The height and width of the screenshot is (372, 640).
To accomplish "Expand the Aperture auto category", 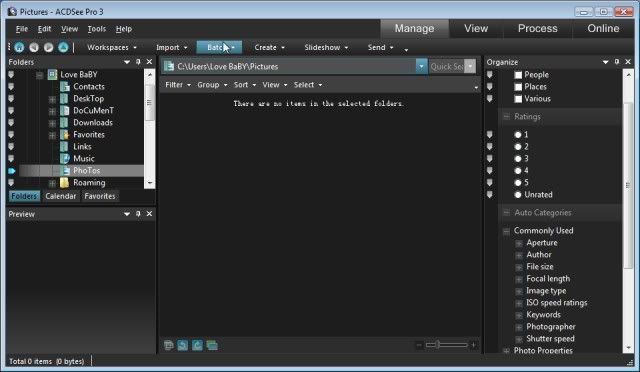I will click(519, 243).
